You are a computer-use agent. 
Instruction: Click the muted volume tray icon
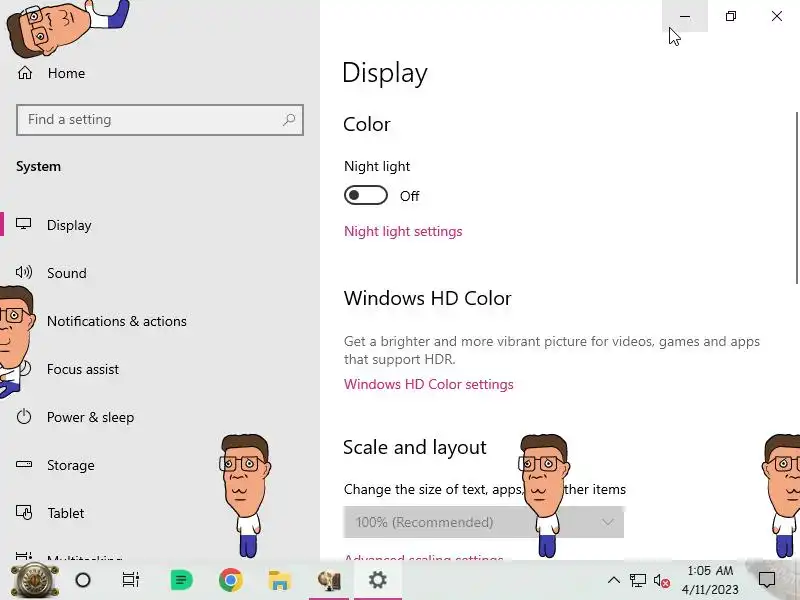coord(662,581)
